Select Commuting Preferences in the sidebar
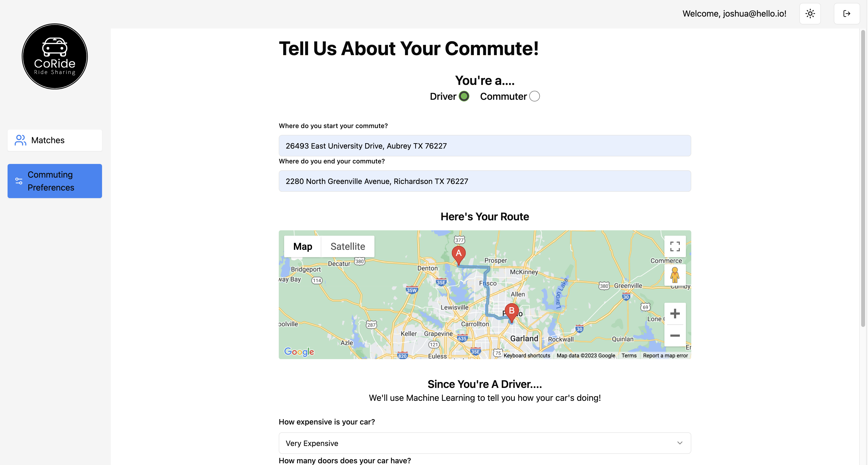The image size is (868, 465). (x=54, y=181)
